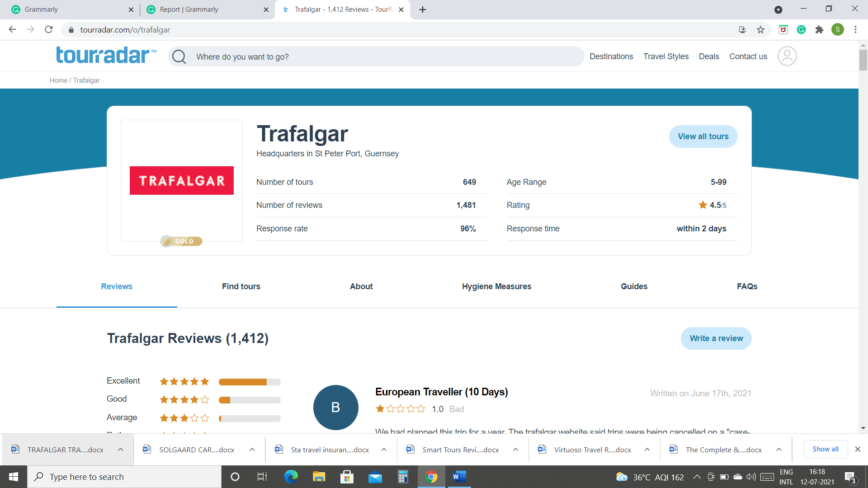868x488 pixels.
Task: Select the Hygiene Measures tab
Action: [496, 286]
